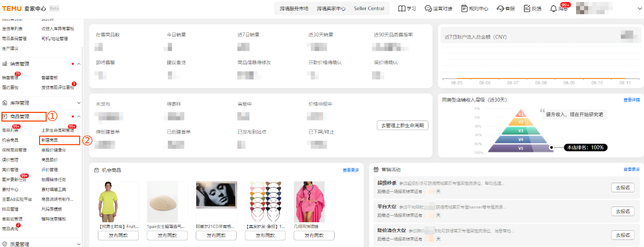Click the TEMU logo
The height and width of the screenshot is (247, 644).
pos(11,9)
